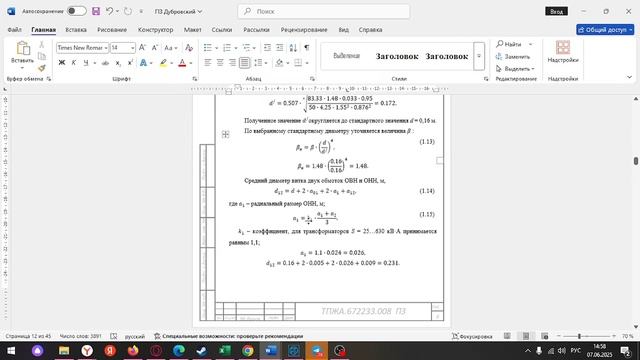Expand the Styles gallery
The image size is (640, 360).
(x=479, y=56)
